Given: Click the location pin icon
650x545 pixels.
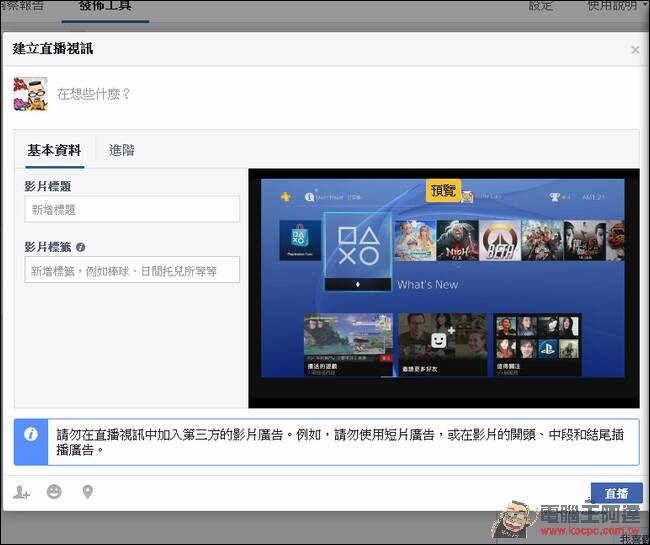Looking at the screenshot, I should tap(87, 492).
